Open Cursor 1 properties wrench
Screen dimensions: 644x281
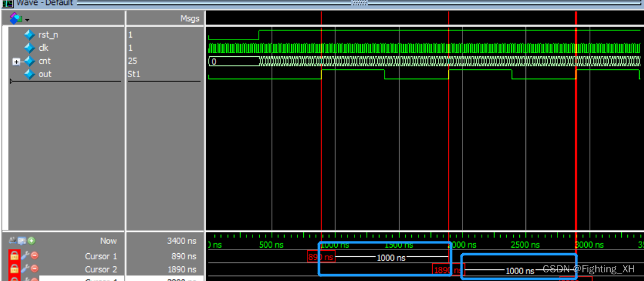pyautogui.click(x=25, y=256)
